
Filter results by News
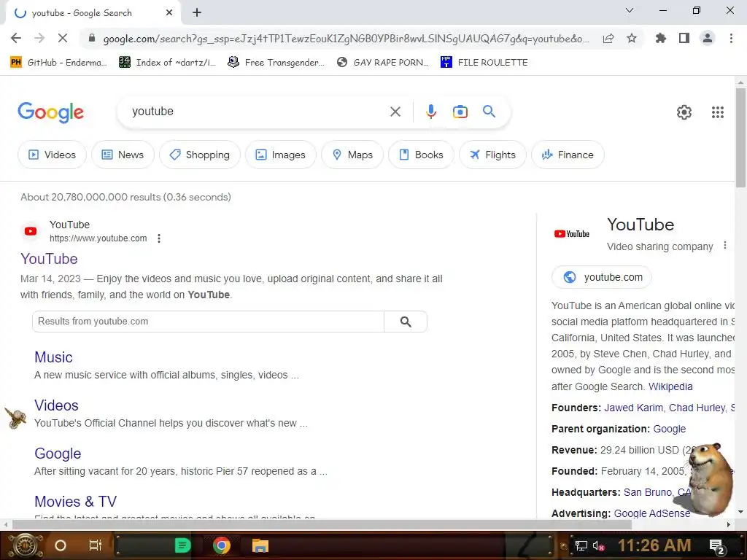pyautogui.click(x=123, y=155)
